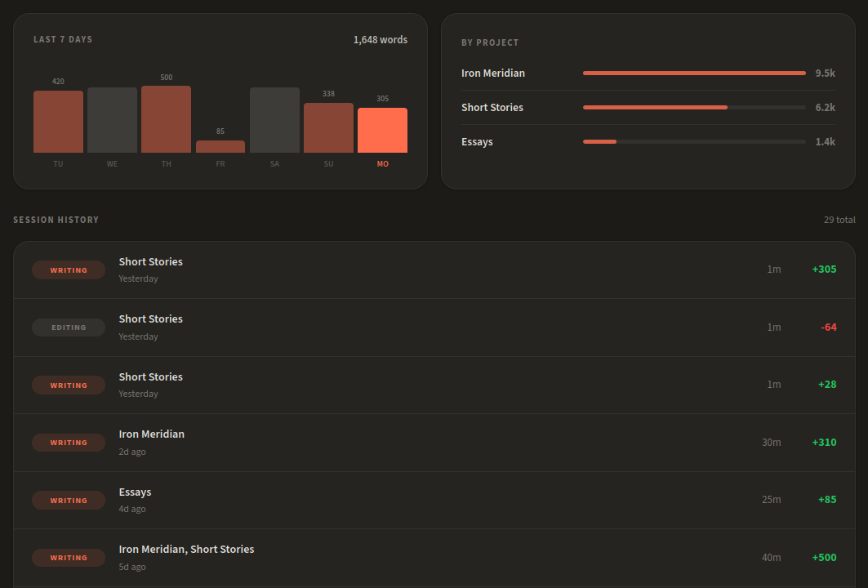Click the Short Stories progress bar
The height and width of the screenshot is (588, 868).
pyautogui.click(x=694, y=108)
